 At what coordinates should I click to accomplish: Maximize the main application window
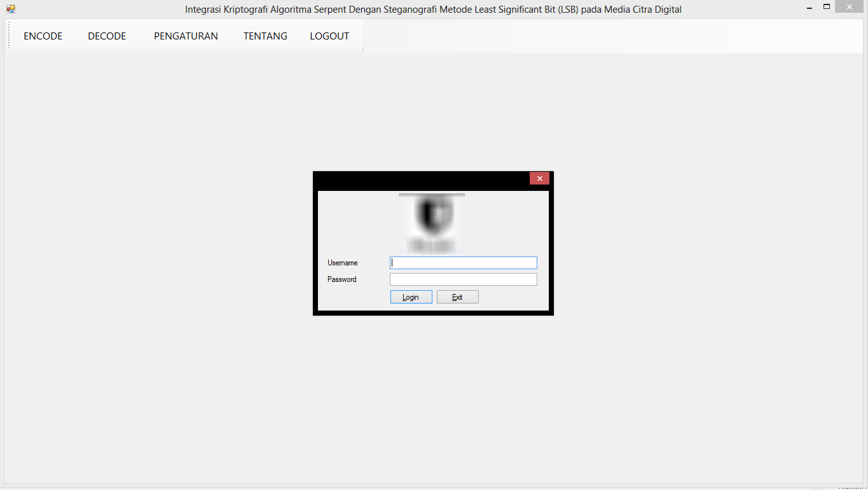click(x=827, y=7)
